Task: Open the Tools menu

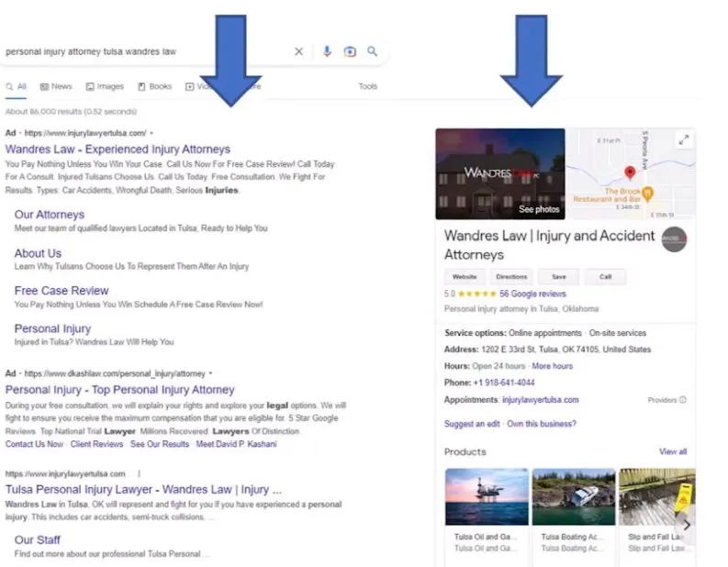Action: pyautogui.click(x=368, y=86)
